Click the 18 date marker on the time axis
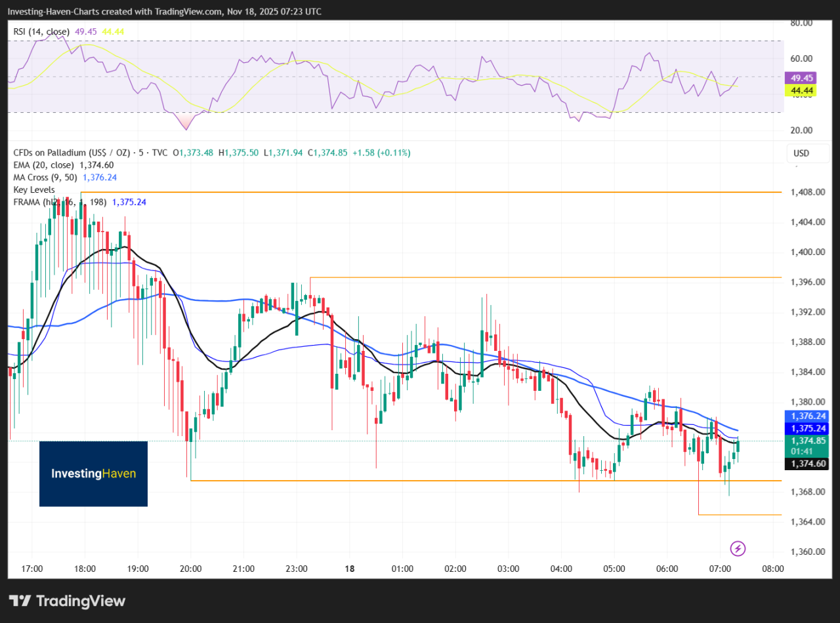 (349, 569)
